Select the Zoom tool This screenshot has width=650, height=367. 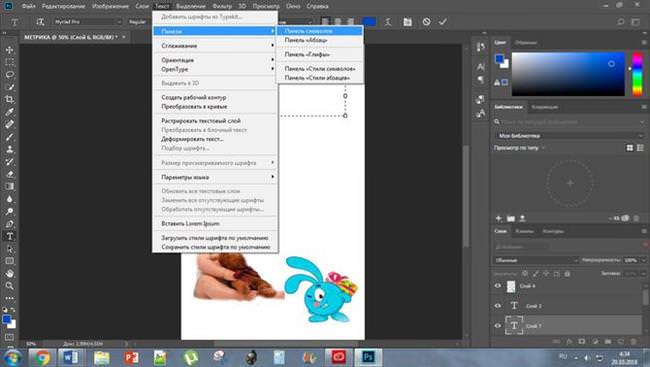click(x=10, y=286)
